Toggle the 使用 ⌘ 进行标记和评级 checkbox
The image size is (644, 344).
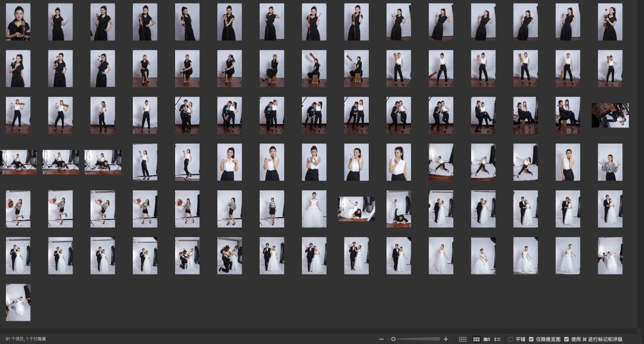point(567,339)
